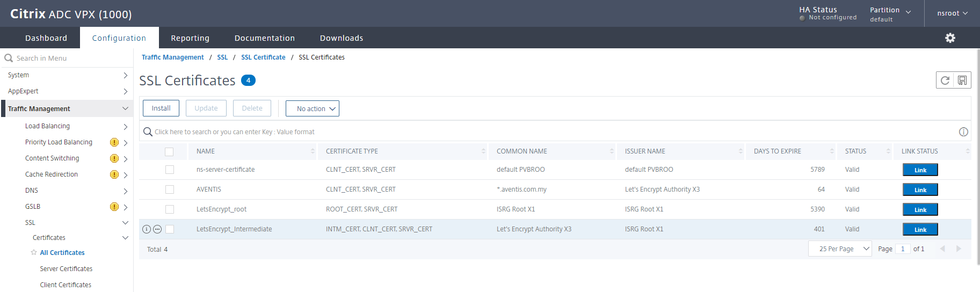
Task: Click the Page number input box
Action: tap(903, 249)
